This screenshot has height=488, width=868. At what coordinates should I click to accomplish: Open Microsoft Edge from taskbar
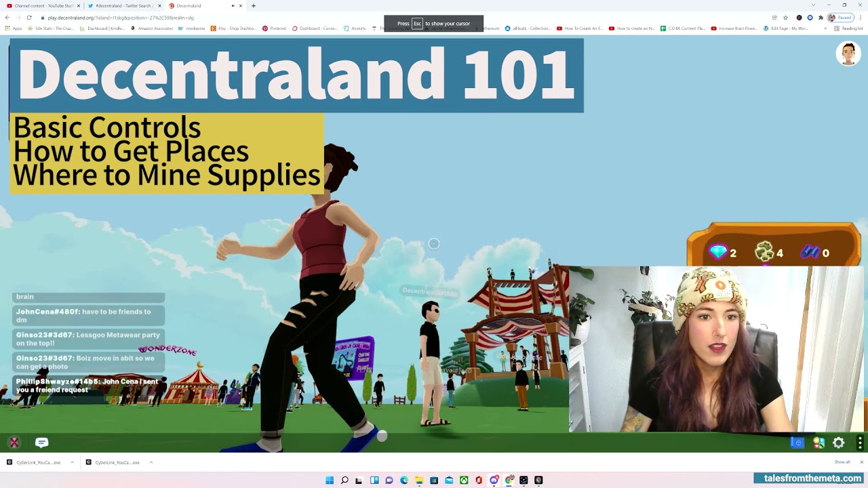tap(404, 480)
